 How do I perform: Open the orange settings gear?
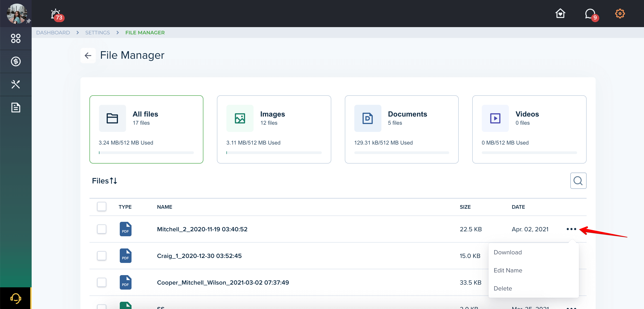click(x=620, y=14)
